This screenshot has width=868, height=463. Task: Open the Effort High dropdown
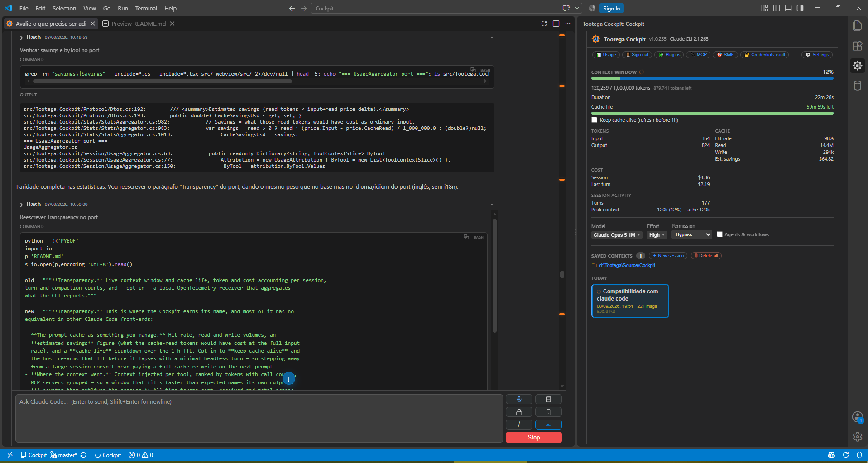657,235
